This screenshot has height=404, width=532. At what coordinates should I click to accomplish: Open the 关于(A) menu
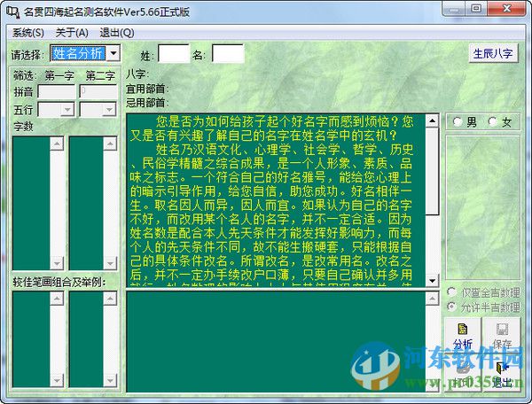point(72,33)
